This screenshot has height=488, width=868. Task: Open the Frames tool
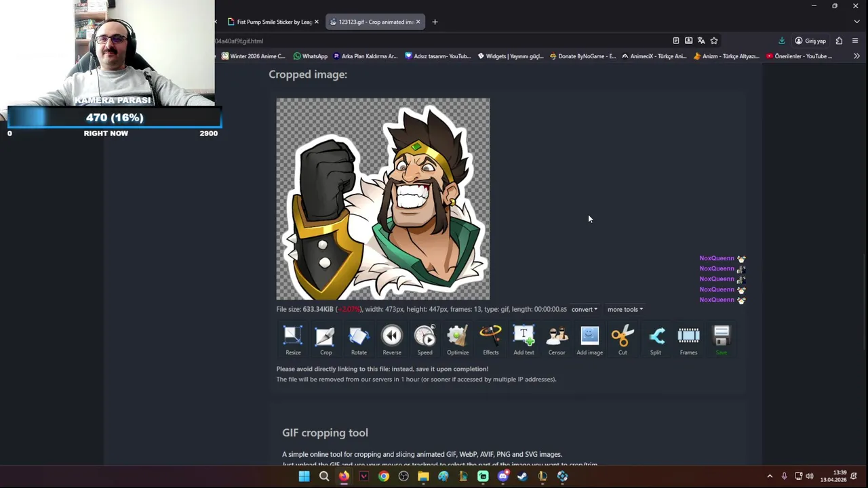click(688, 340)
